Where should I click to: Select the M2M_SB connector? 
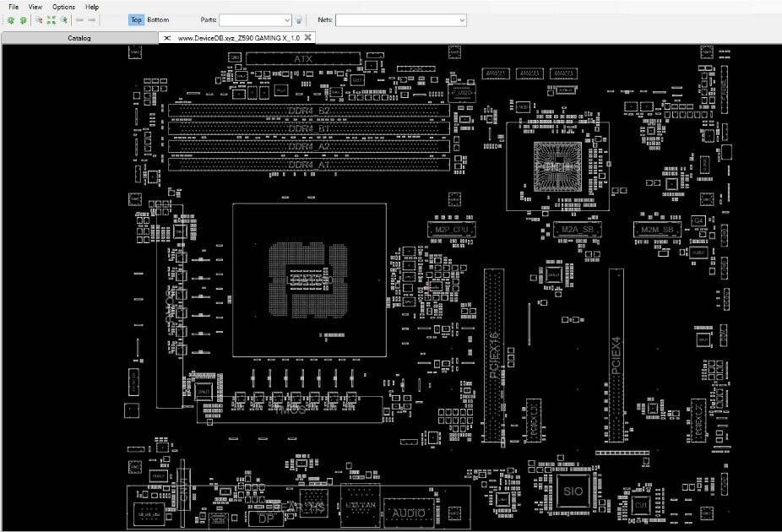coord(657,230)
